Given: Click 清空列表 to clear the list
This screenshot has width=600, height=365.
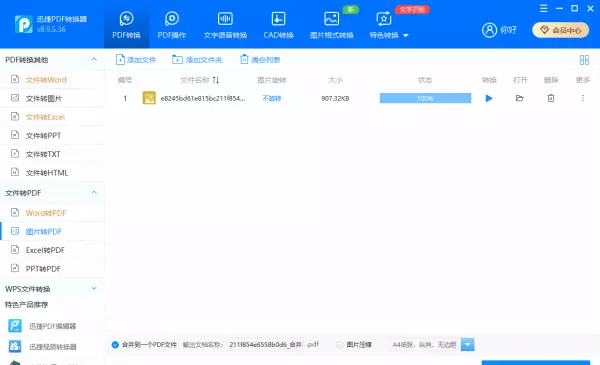Looking at the screenshot, I should (x=260, y=60).
